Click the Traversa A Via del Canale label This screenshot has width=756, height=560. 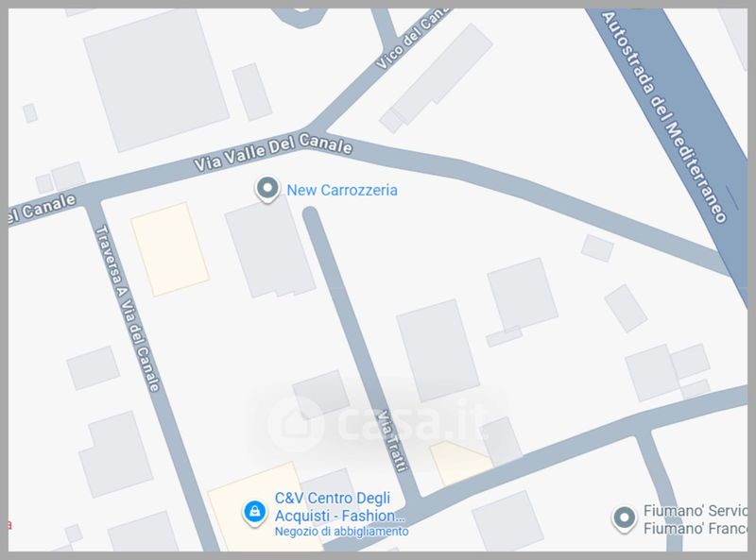coord(128,309)
